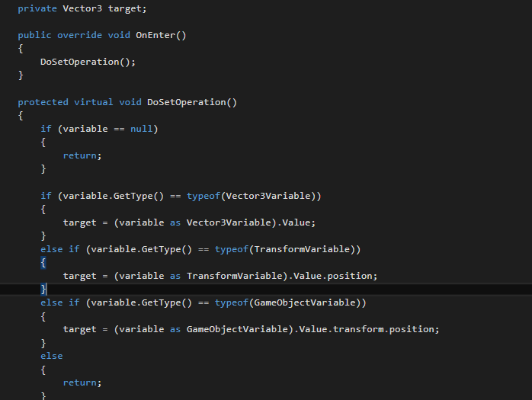Click the return statement under the null check
The image size is (532, 400).
coord(82,155)
